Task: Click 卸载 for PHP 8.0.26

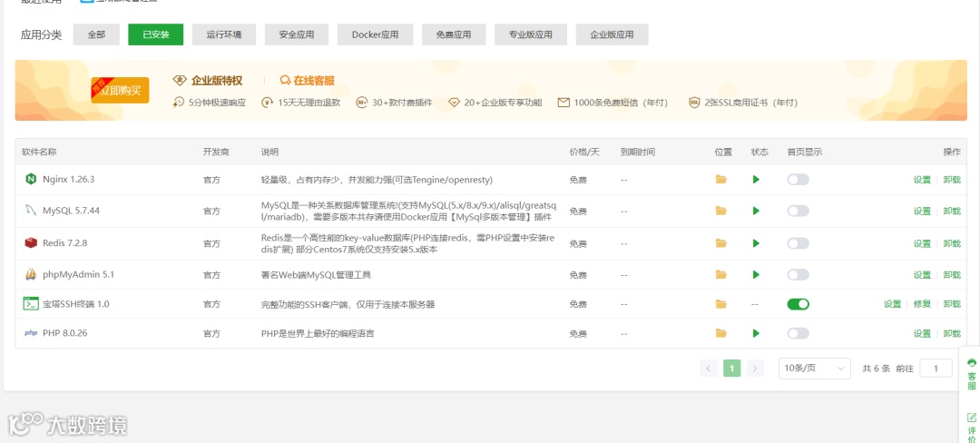Action: click(x=952, y=334)
